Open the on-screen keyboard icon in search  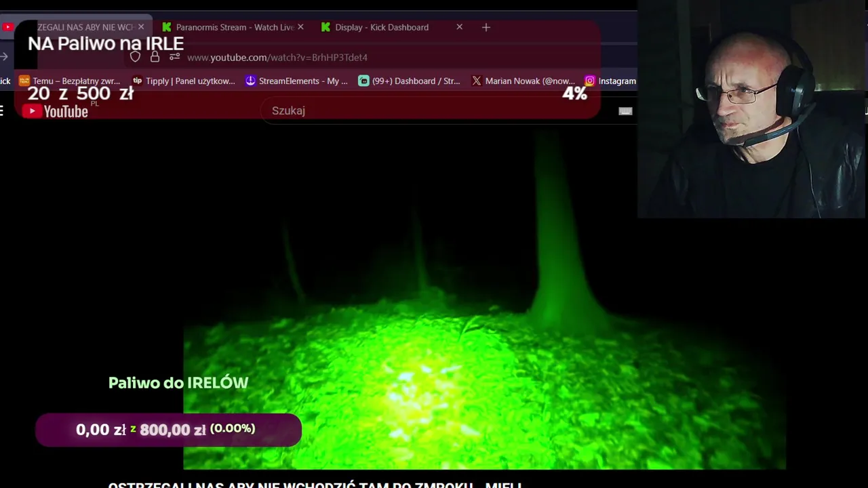[625, 111]
